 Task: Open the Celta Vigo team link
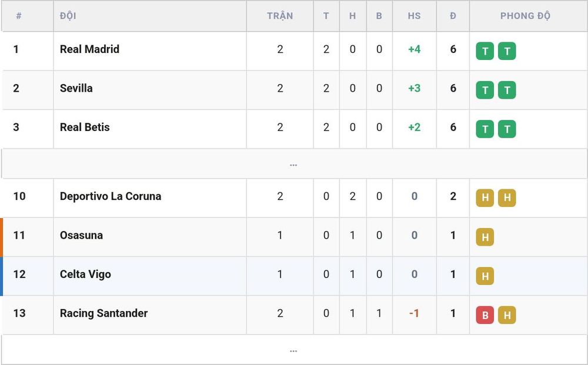(x=85, y=274)
